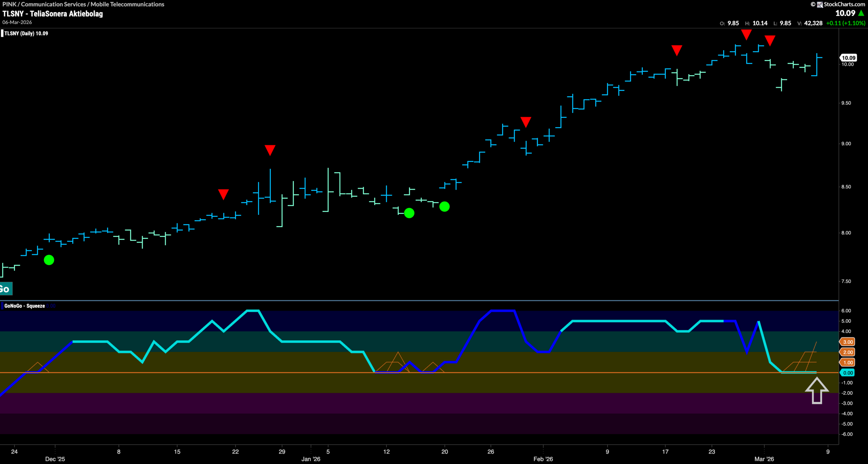This screenshot has height=464, width=868.
Task: Select the 9.00 price axis label
Action: click(x=846, y=144)
